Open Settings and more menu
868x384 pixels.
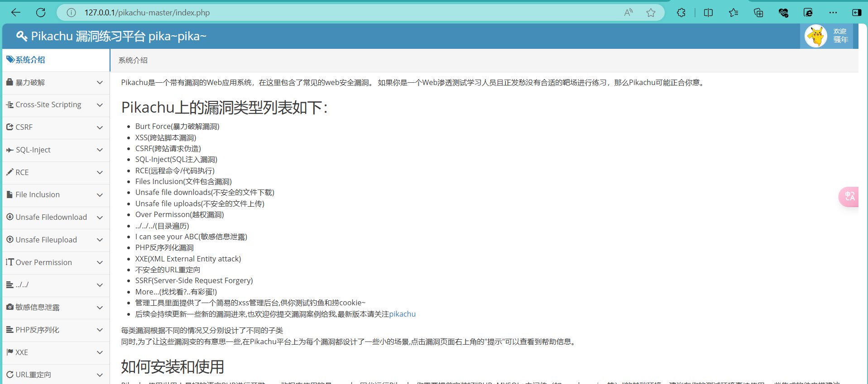(x=833, y=13)
